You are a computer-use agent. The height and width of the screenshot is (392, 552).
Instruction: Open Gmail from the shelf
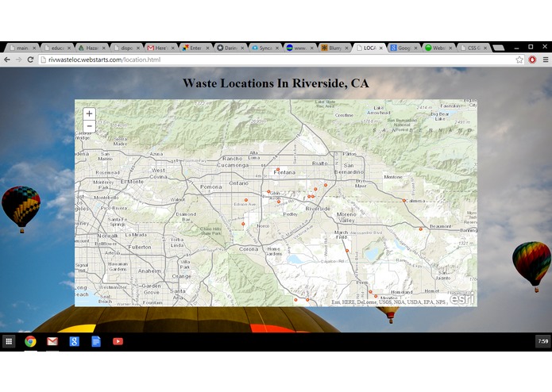pyautogui.click(x=52, y=341)
